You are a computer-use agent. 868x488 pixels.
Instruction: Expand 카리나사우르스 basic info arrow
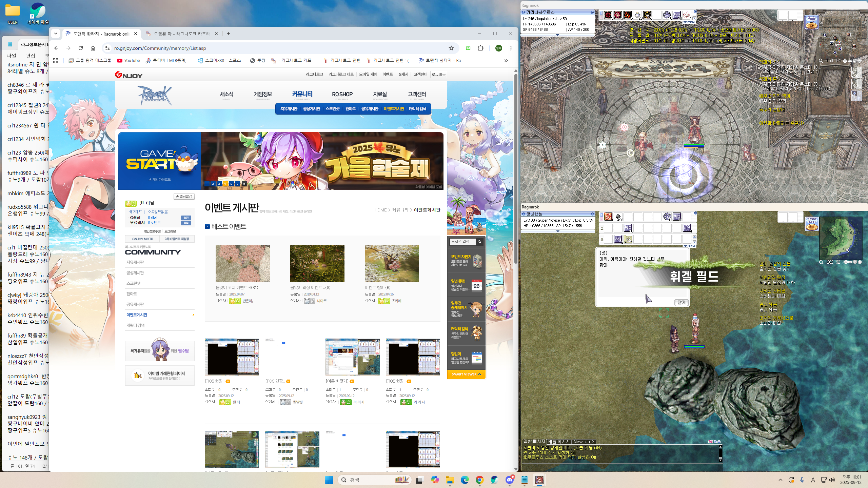(557, 35)
